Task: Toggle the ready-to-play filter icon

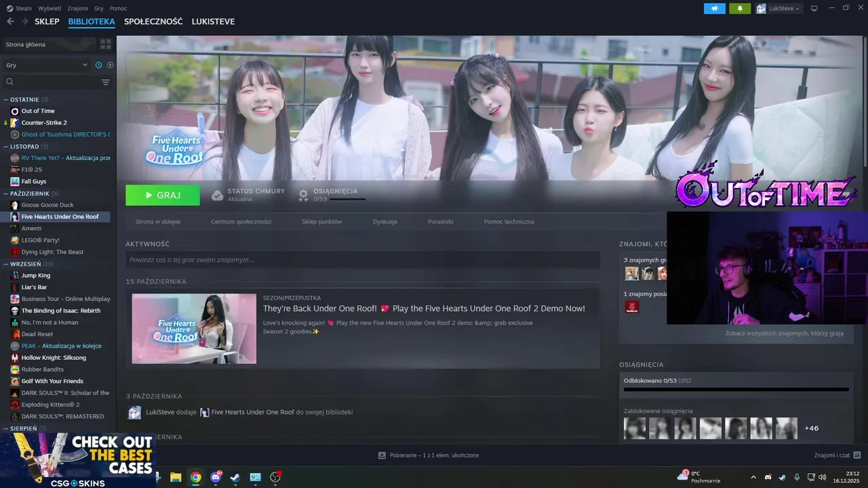Action: coord(111,65)
